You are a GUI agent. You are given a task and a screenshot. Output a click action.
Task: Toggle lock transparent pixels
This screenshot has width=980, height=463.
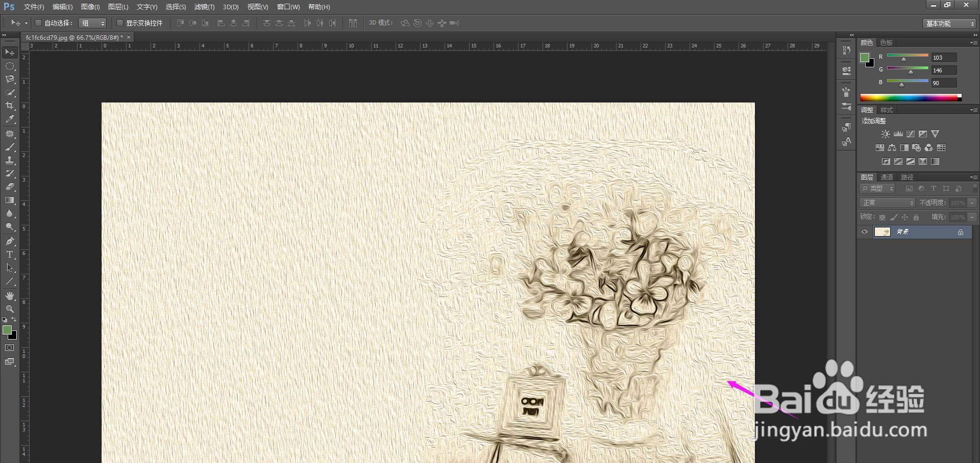tap(883, 217)
